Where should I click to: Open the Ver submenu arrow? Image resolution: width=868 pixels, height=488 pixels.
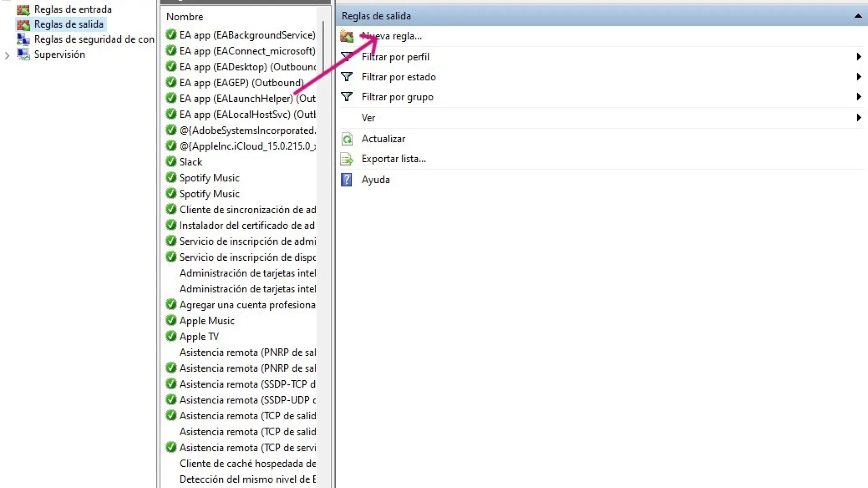[x=859, y=118]
